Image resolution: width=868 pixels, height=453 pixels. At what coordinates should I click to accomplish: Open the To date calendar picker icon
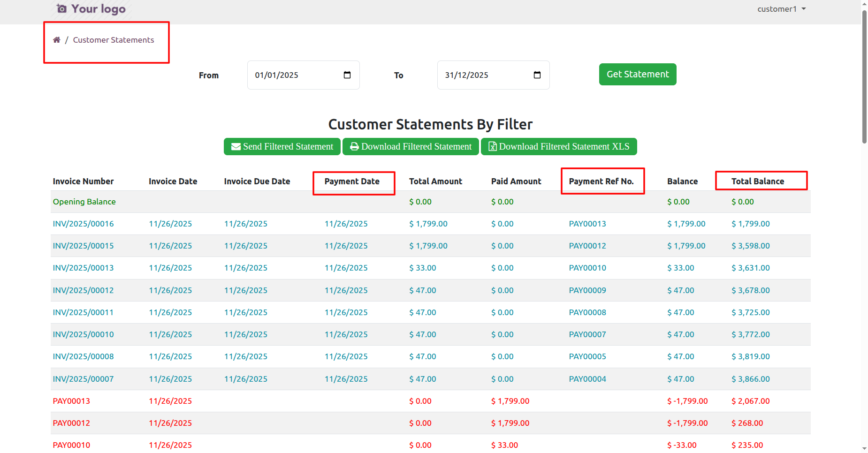537,75
